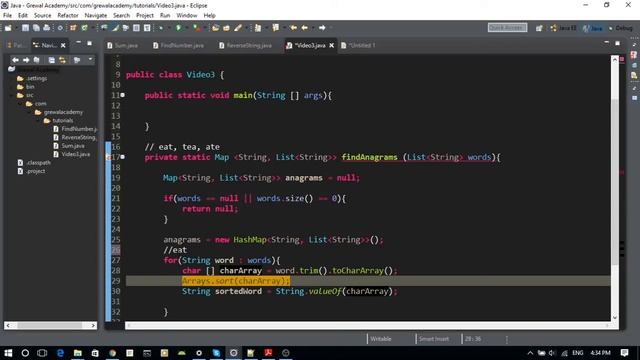
Task: Switch to Untitled 1 editor tab
Action: (x=358, y=45)
